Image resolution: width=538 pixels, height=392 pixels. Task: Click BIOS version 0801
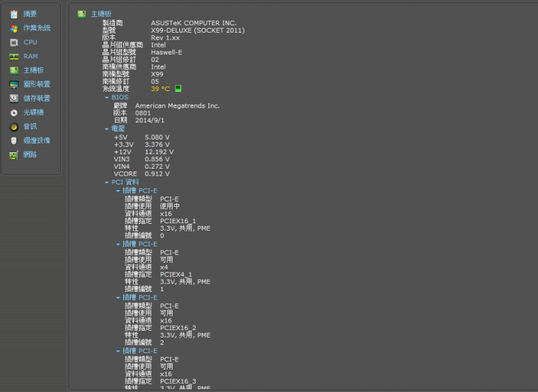pos(143,113)
